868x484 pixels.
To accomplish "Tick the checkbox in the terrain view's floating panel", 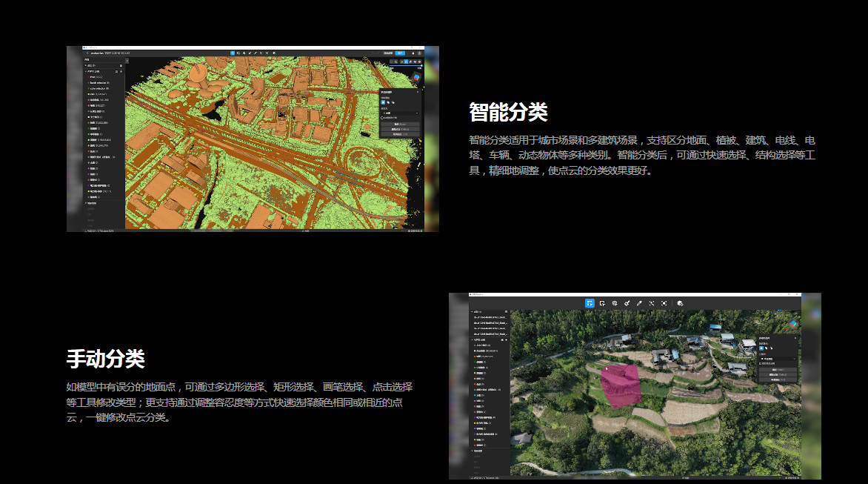I will (761, 363).
